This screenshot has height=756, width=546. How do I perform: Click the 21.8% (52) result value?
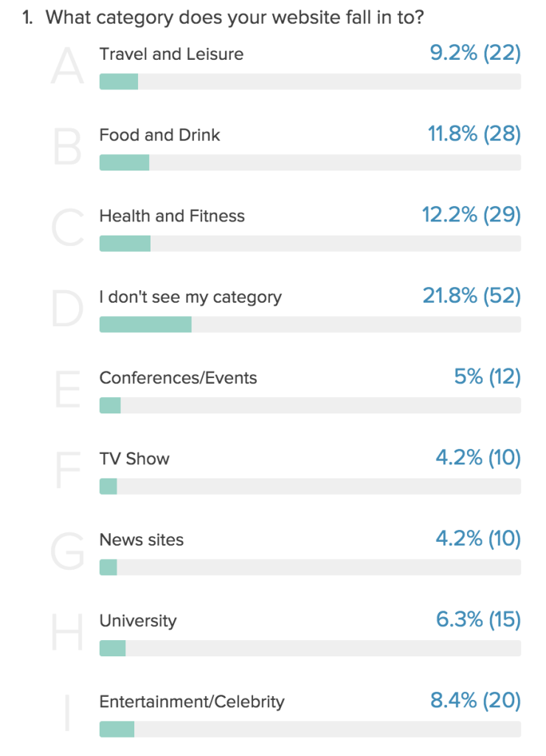[x=471, y=295]
